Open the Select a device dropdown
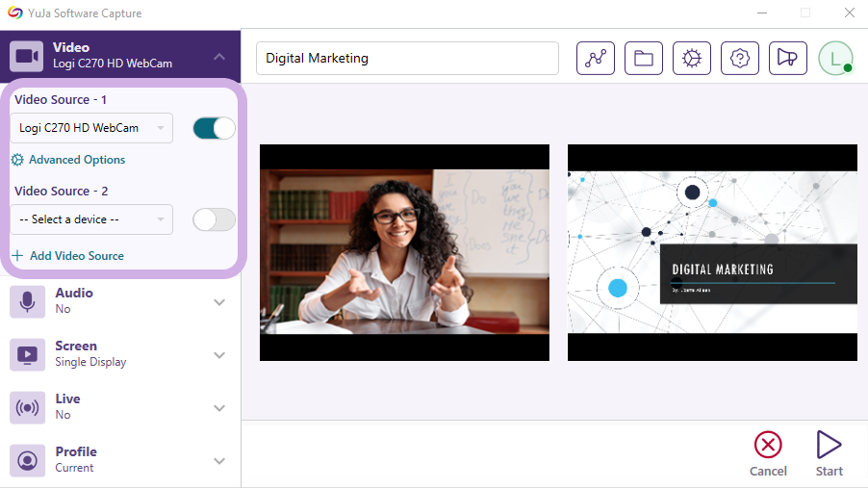868x488 pixels. (91, 219)
